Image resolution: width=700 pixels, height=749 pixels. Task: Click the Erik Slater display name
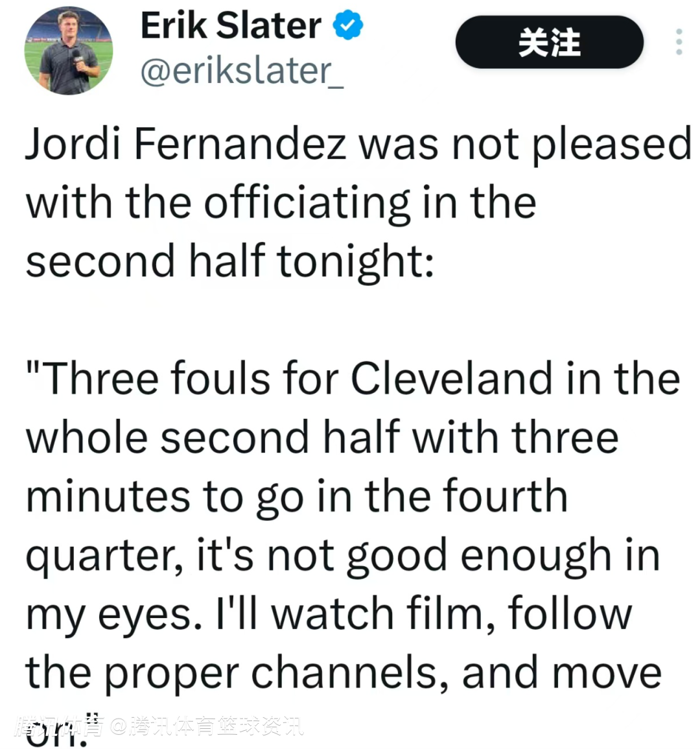(x=231, y=26)
